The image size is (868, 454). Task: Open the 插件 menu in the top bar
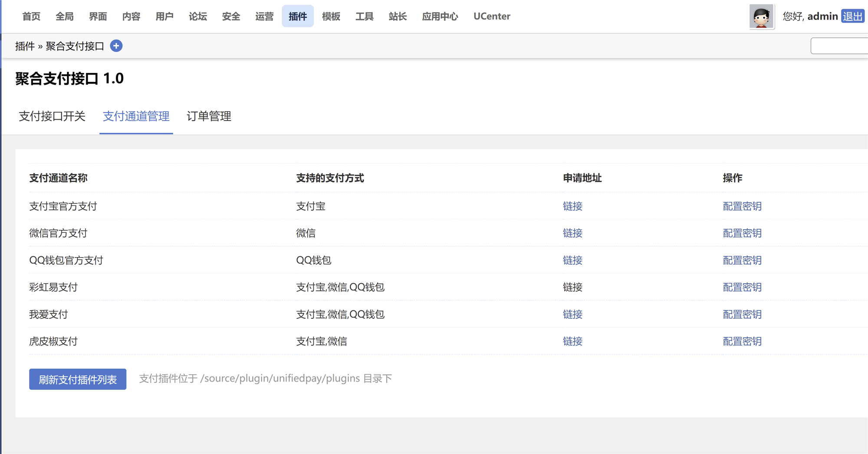[298, 16]
